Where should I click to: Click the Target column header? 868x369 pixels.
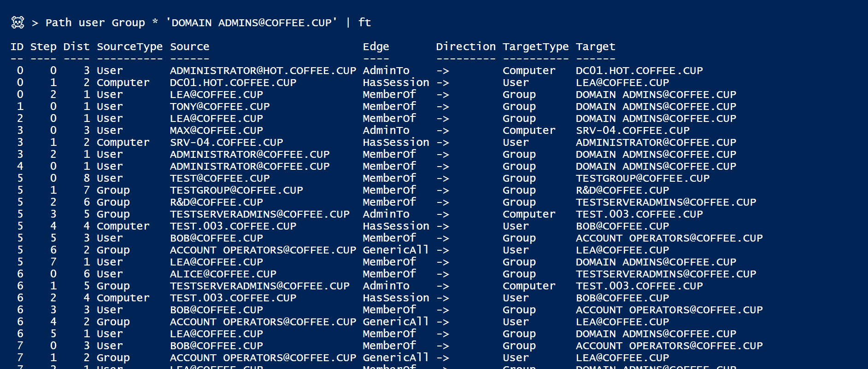596,46
